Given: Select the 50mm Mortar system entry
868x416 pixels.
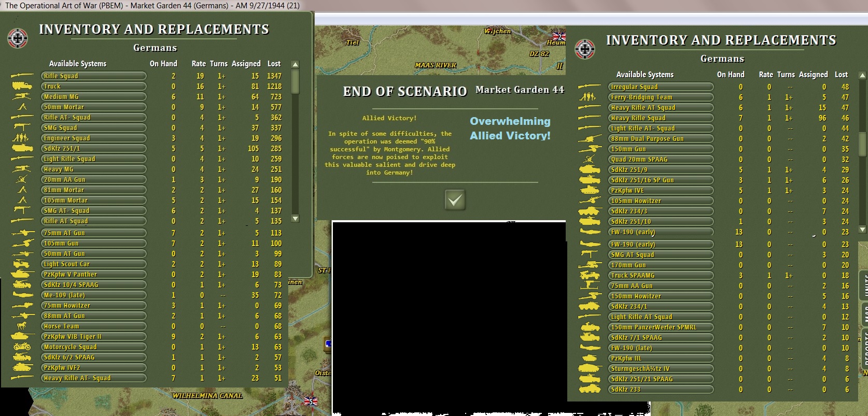Looking at the screenshot, I should (x=93, y=107).
